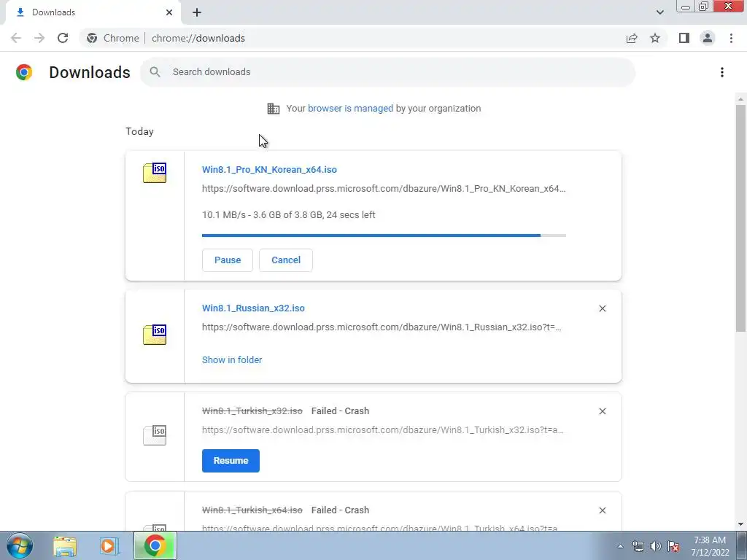Toggle the browser side panel icon
The width and height of the screenshot is (747, 560).
click(684, 38)
